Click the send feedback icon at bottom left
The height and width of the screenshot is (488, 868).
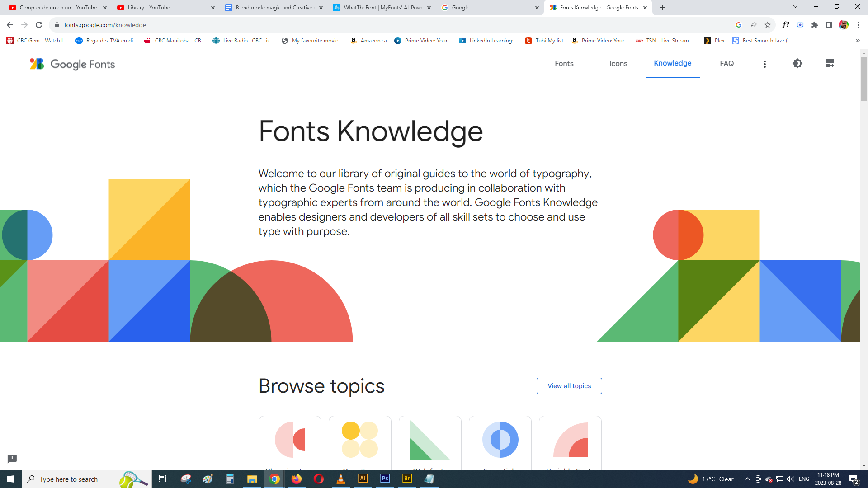12,459
